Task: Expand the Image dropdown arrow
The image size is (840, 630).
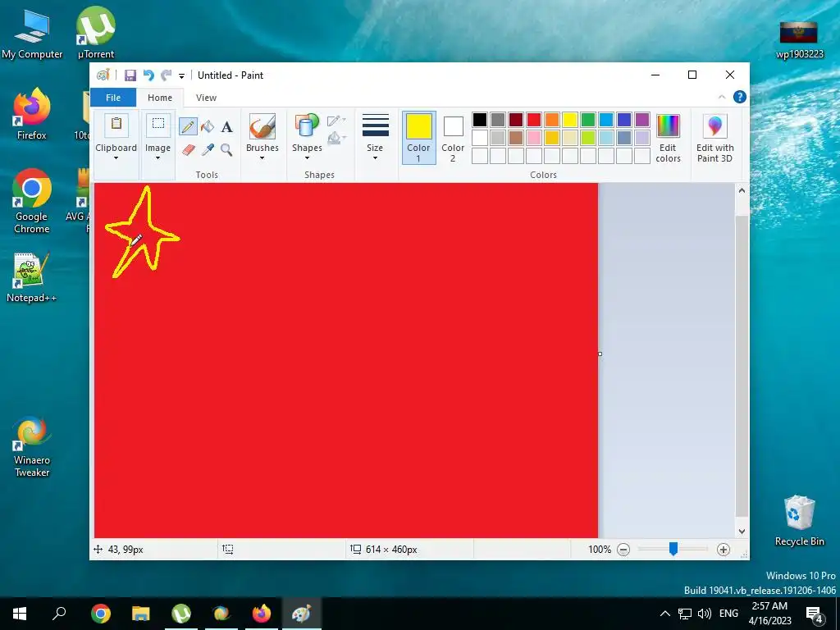Action: [158, 158]
